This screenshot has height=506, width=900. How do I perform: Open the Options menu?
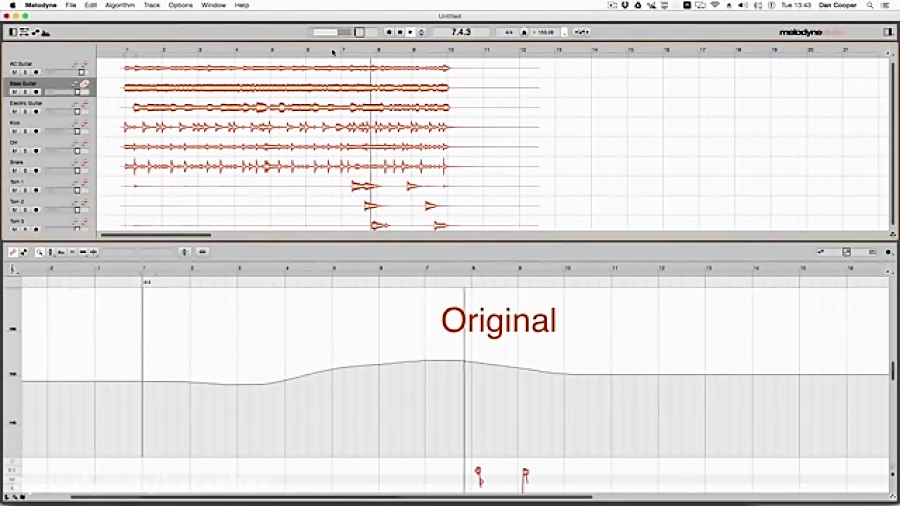point(180,5)
